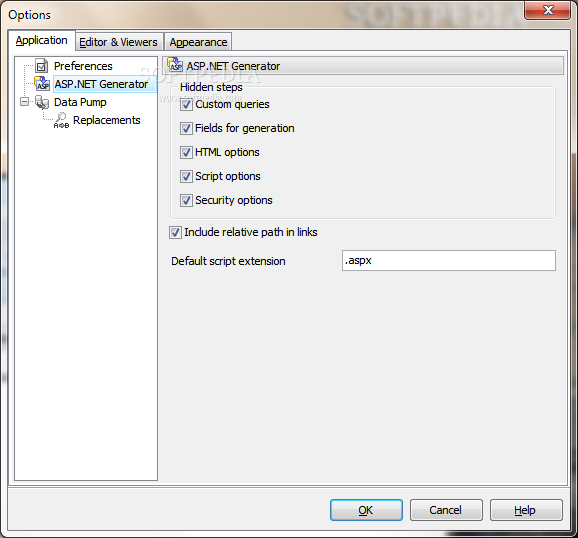Toggle the Security options checkbox
Image resolution: width=578 pixels, height=538 pixels.
(186, 200)
